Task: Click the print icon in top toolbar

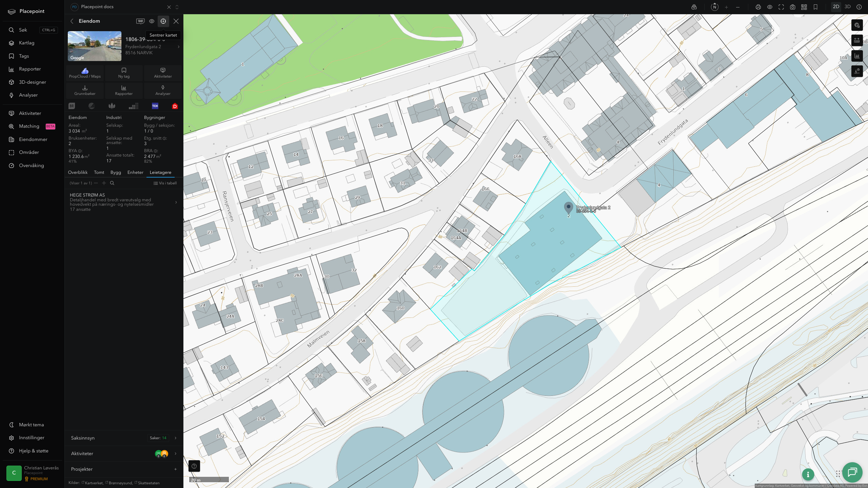Action: pos(758,7)
